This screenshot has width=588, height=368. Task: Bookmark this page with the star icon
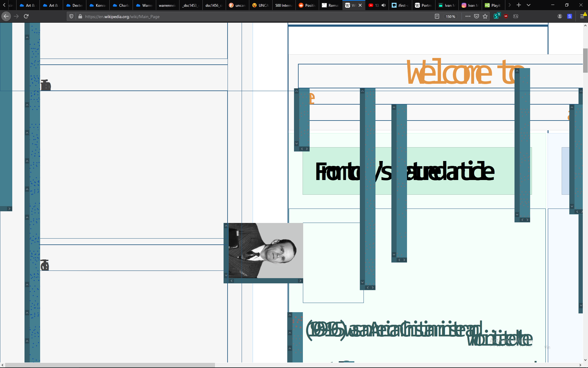tap(485, 16)
